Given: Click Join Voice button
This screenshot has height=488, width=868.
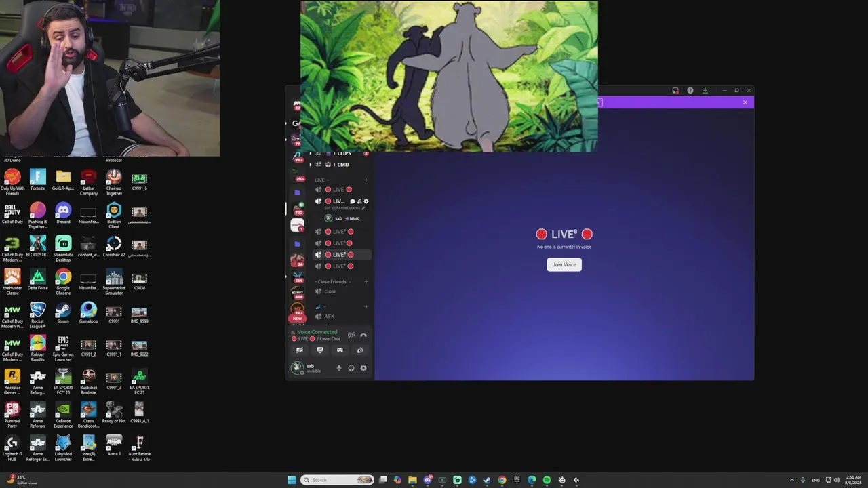Looking at the screenshot, I should tap(564, 264).
